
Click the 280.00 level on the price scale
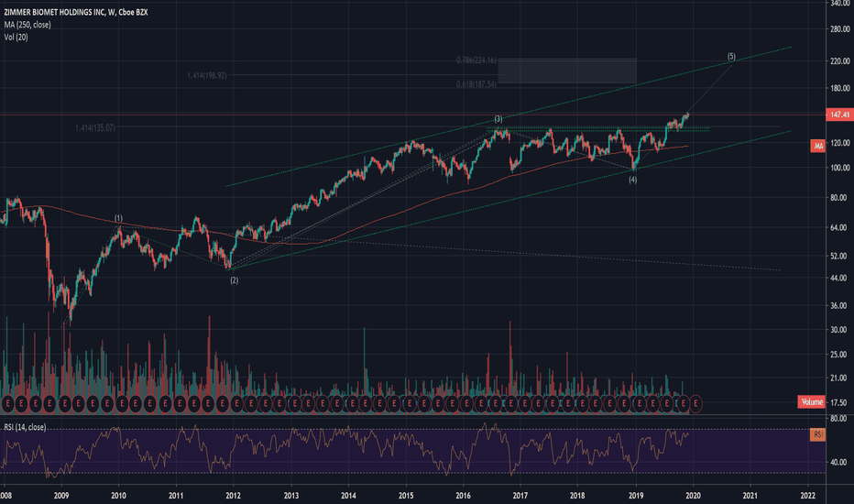coord(840,29)
